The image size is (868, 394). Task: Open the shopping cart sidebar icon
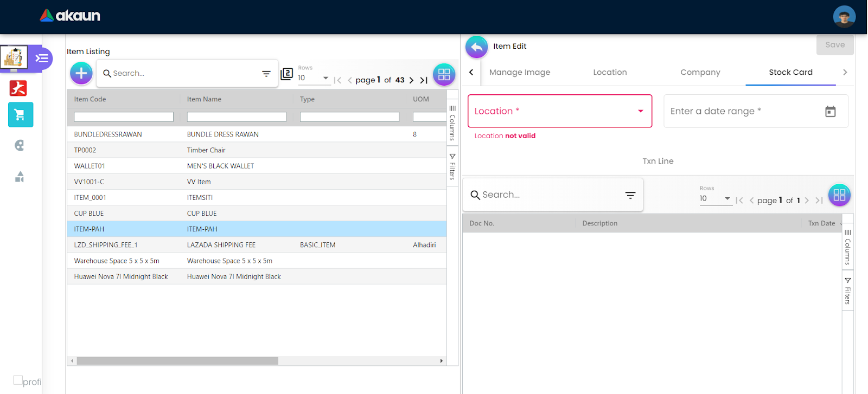coord(21,115)
